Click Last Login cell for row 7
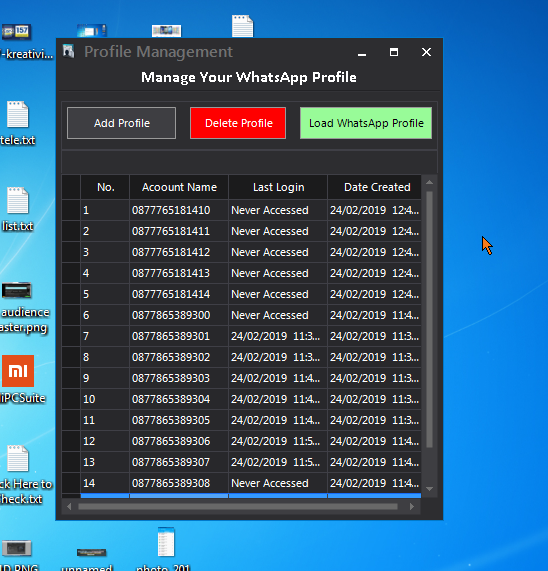Viewport: 548px width, 571px height. pos(278,336)
